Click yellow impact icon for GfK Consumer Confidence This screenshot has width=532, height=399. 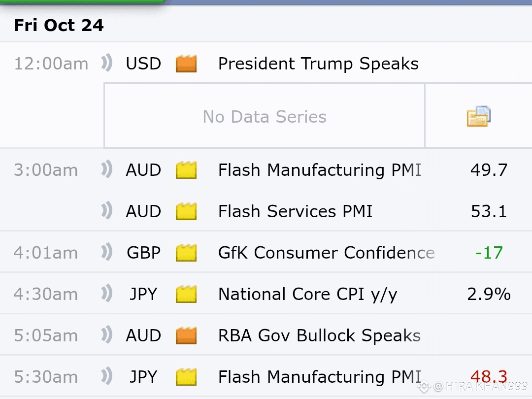(x=186, y=252)
